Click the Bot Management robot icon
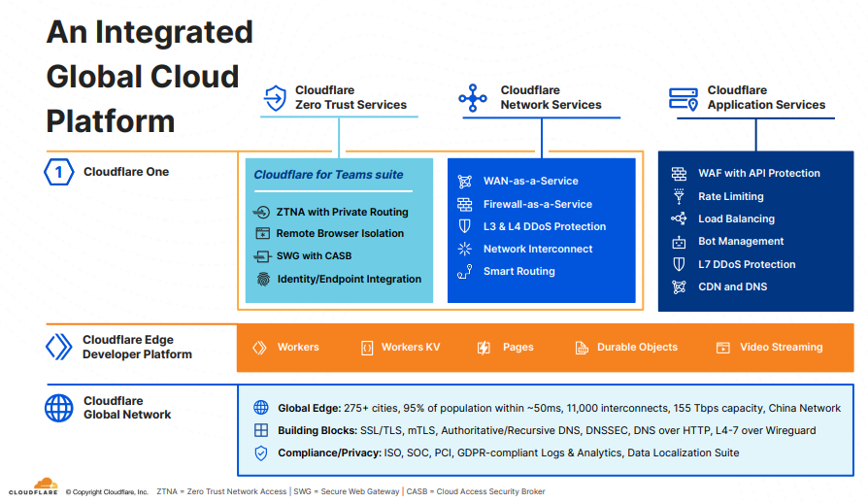 (679, 242)
